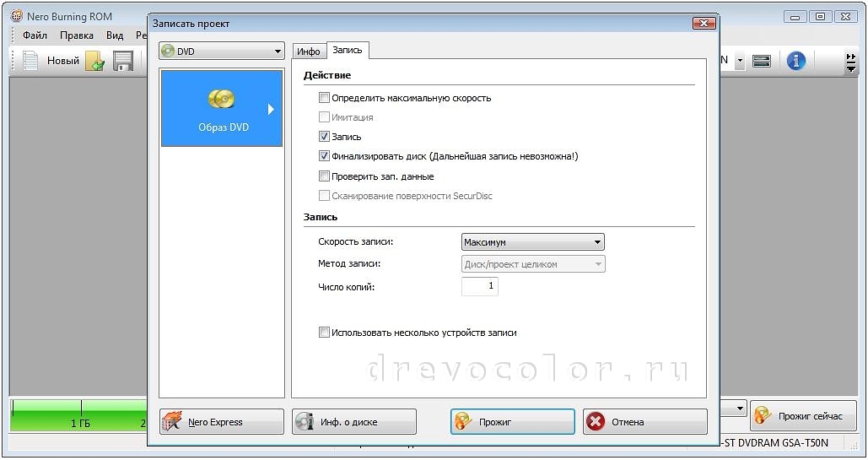868x460 pixels.
Task: Click the blue Info icon in main toolbar
Action: point(796,61)
